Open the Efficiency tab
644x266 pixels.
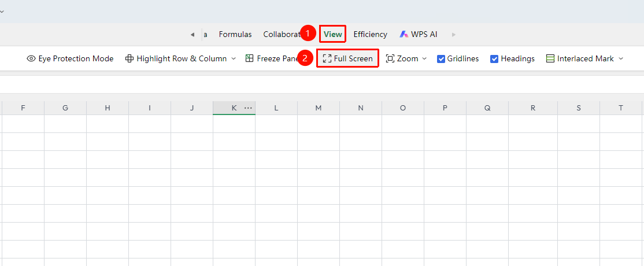tap(371, 35)
